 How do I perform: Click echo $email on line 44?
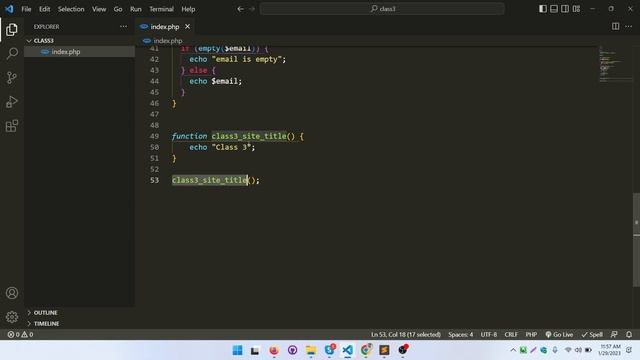[x=216, y=81]
